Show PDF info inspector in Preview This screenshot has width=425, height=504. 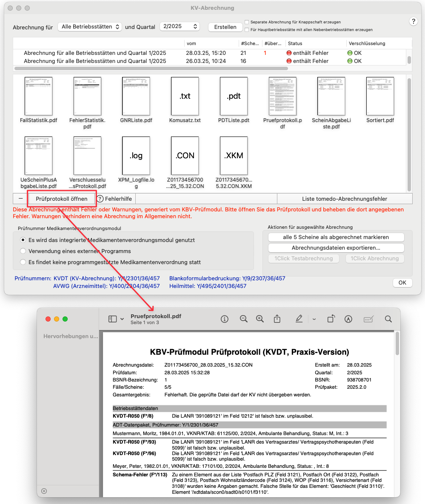224,319
